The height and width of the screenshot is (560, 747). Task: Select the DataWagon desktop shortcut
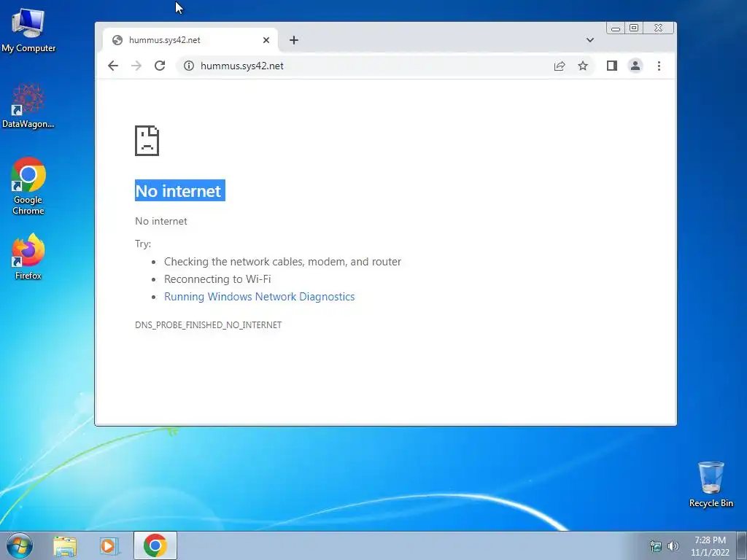[28, 105]
